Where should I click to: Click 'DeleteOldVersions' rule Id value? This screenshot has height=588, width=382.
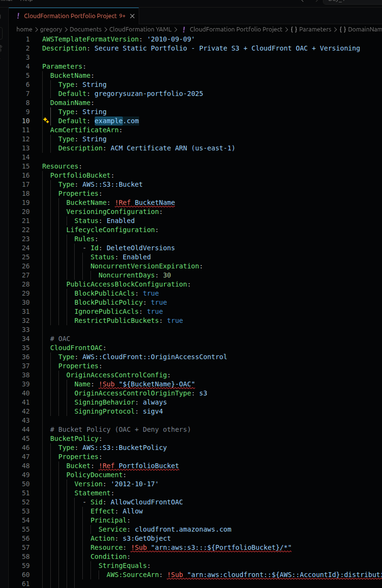coord(140,248)
